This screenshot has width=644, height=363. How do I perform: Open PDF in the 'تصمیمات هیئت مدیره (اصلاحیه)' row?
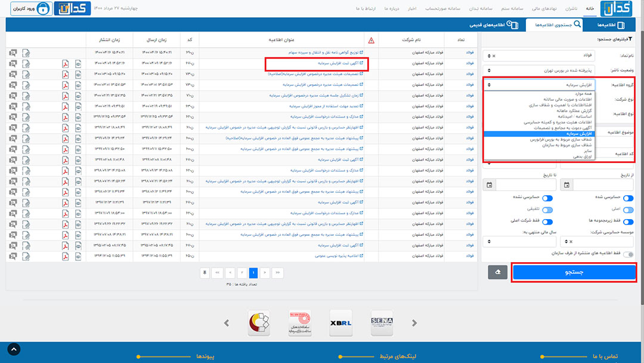coord(66,75)
